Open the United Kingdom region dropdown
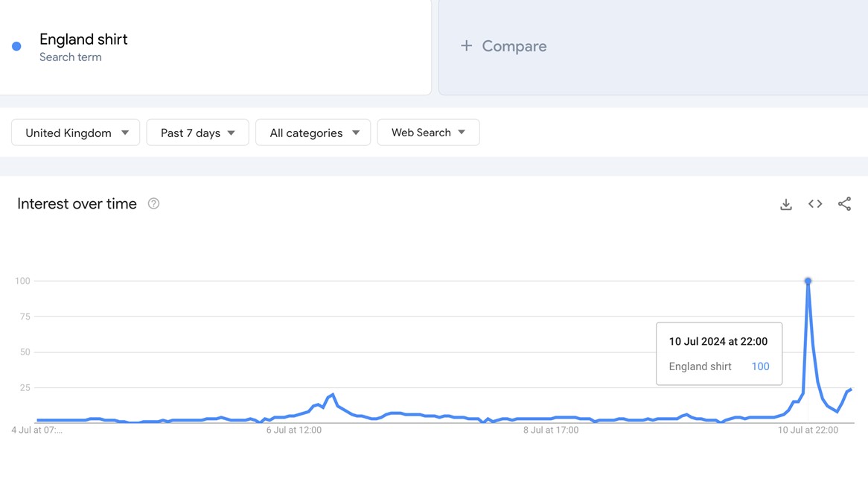The width and height of the screenshot is (868, 499). [x=76, y=133]
